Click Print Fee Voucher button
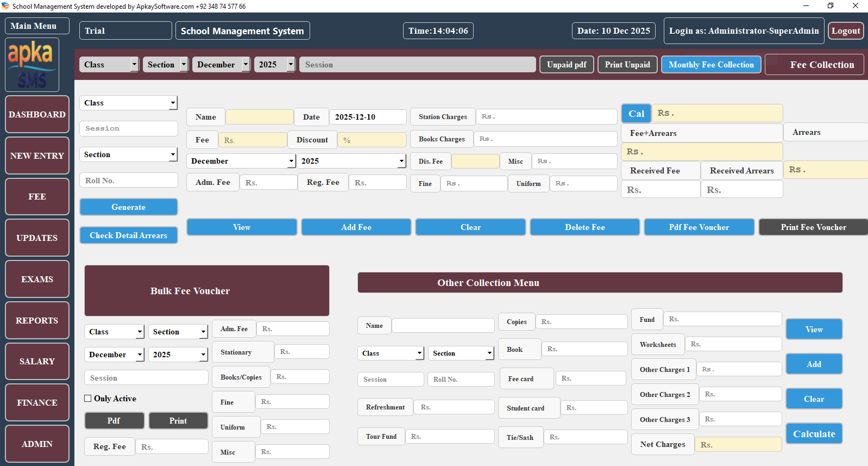The height and width of the screenshot is (466, 868). [813, 227]
